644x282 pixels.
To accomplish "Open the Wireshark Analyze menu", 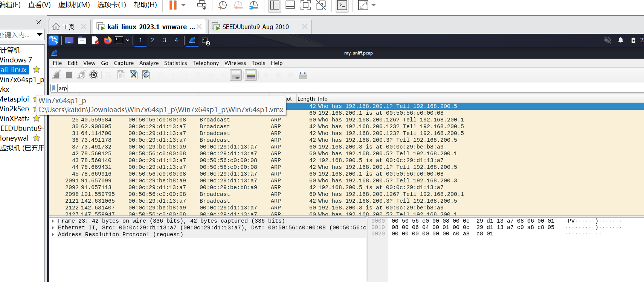I will pos(149,63).
